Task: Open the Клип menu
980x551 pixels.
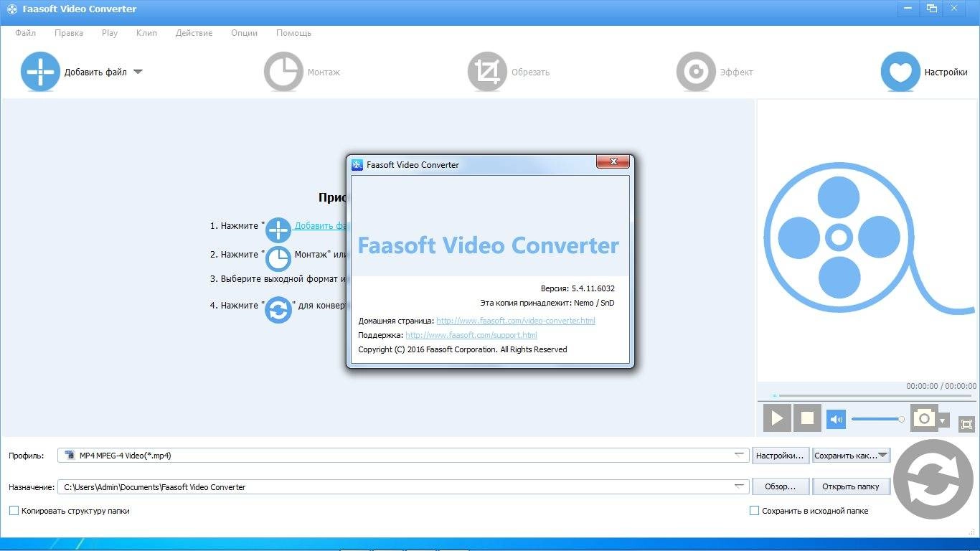Action: click(x=146, y=33)
